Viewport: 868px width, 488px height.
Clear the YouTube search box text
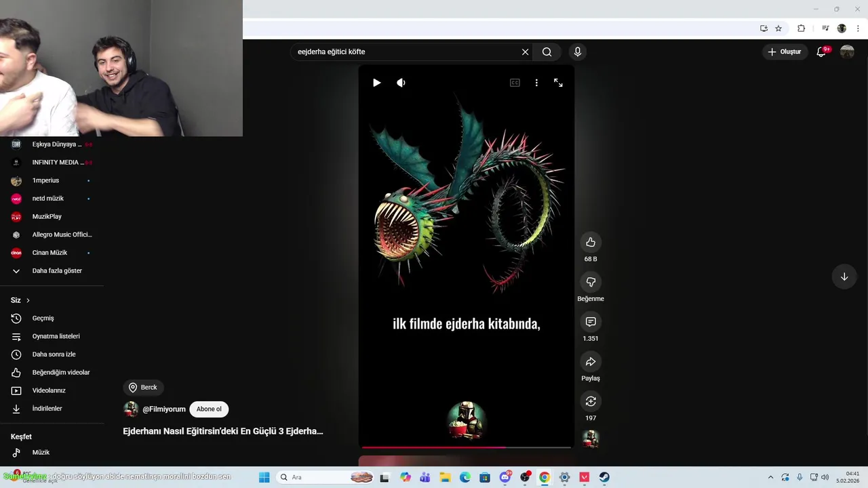(x=525, y=52)
